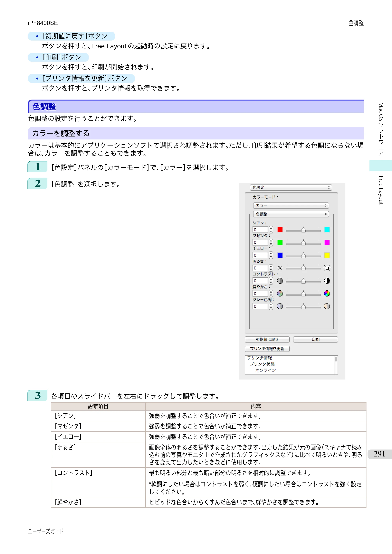Click the yellow swatch in the イエロー row
The width and height of the screenshot is (392, 554).
327,255
